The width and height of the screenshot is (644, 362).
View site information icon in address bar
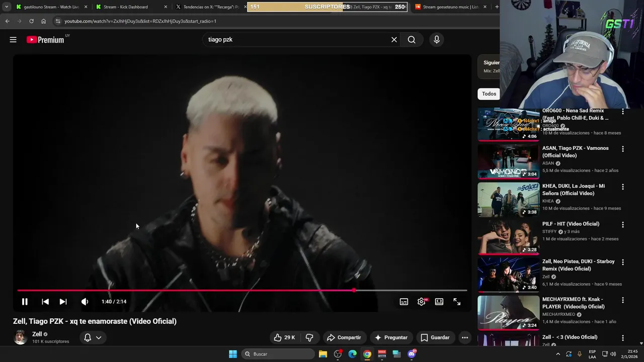pyautogui.click(x=58, y=21)
